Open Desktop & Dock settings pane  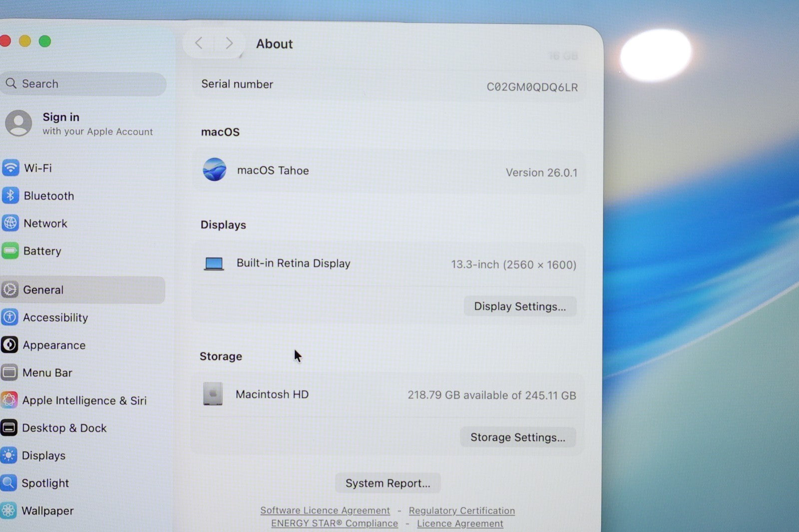click(64, 428)
